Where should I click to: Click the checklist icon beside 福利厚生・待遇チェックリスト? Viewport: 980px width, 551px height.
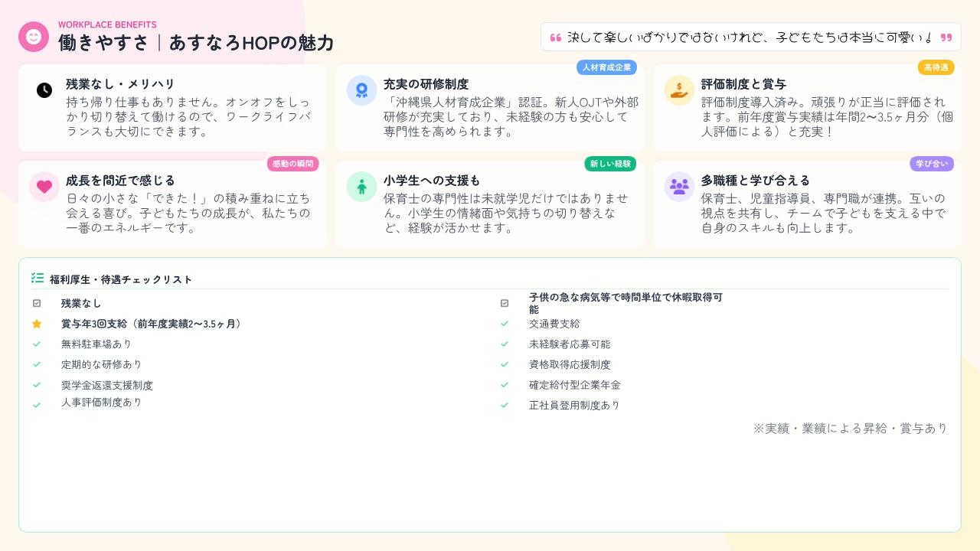(x=37, y=279)
